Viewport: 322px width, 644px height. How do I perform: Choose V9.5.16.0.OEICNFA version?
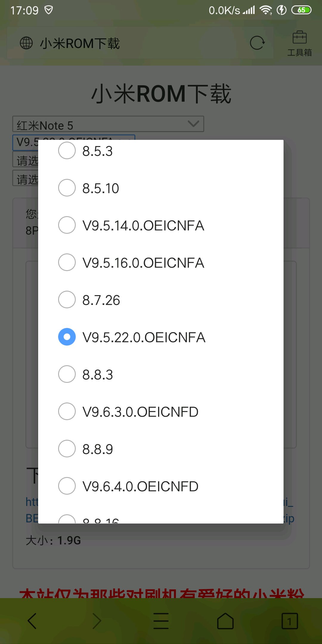click(x=161, y=262)
